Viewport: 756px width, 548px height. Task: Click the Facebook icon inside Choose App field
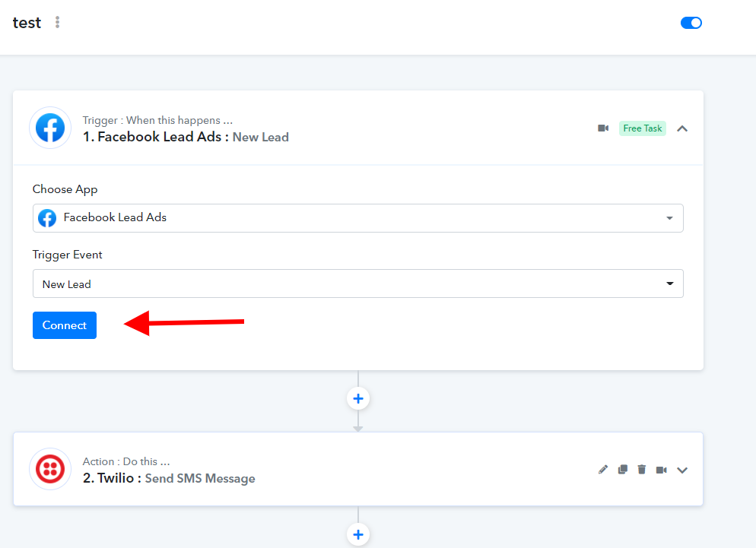[47, 218]
